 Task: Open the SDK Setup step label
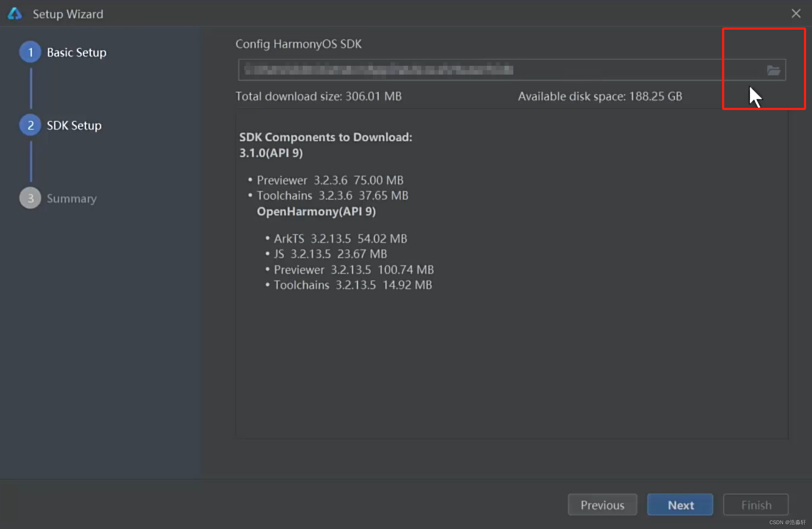[74, 125]
